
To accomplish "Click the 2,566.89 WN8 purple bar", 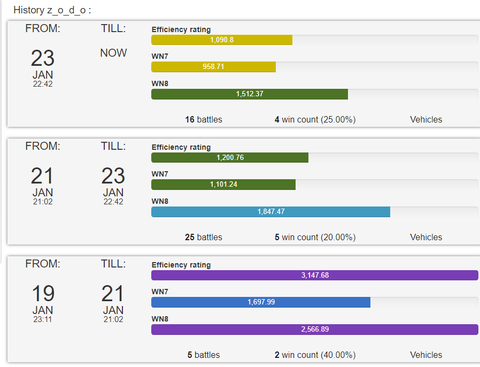I will 315,329.
